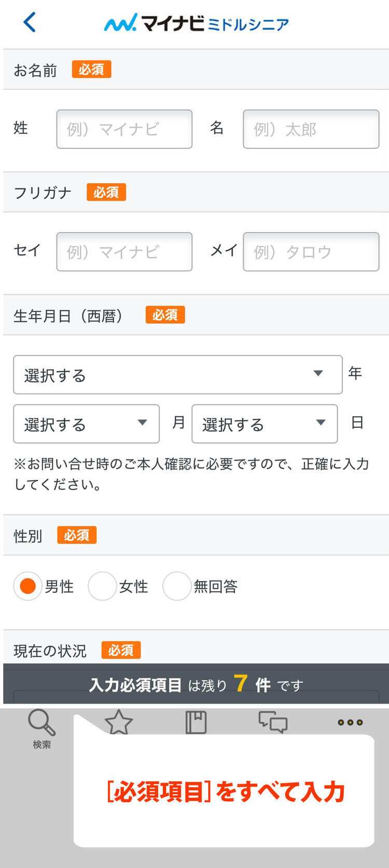The width and height of the screenshot is (389, 868).
Task: Tap the back arrow at top left
Action: pyautogui.click(x=29, y=22)
